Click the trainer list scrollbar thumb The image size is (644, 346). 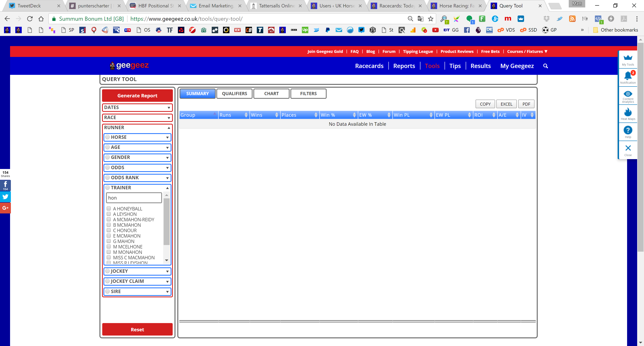click(x=166, y=221)
